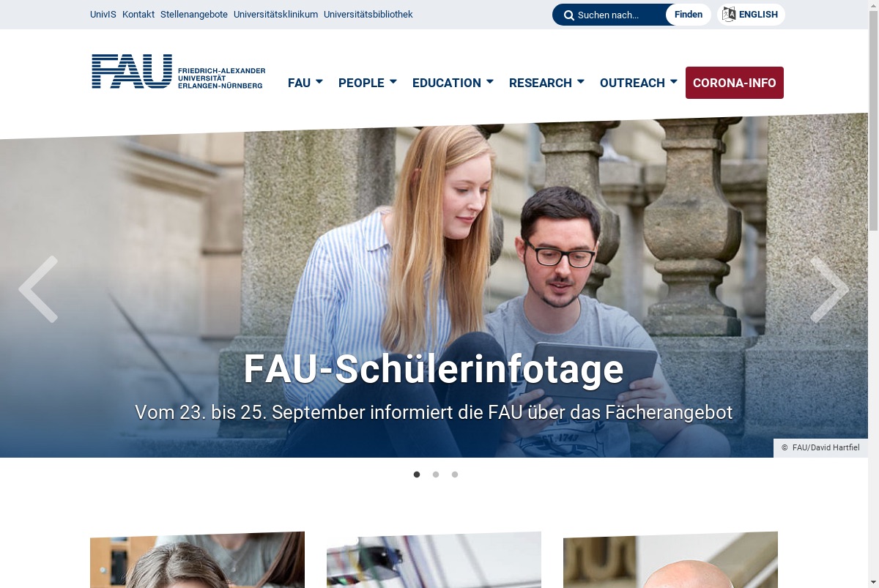Screen dimensions: 879x588
Task: Advance to next slide with right arrow
Action: [829, 289]
